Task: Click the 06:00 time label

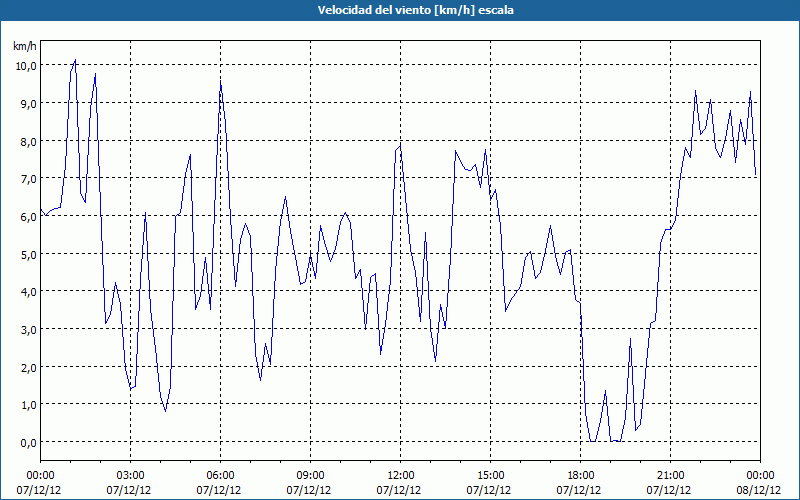Action: point(220,476)
